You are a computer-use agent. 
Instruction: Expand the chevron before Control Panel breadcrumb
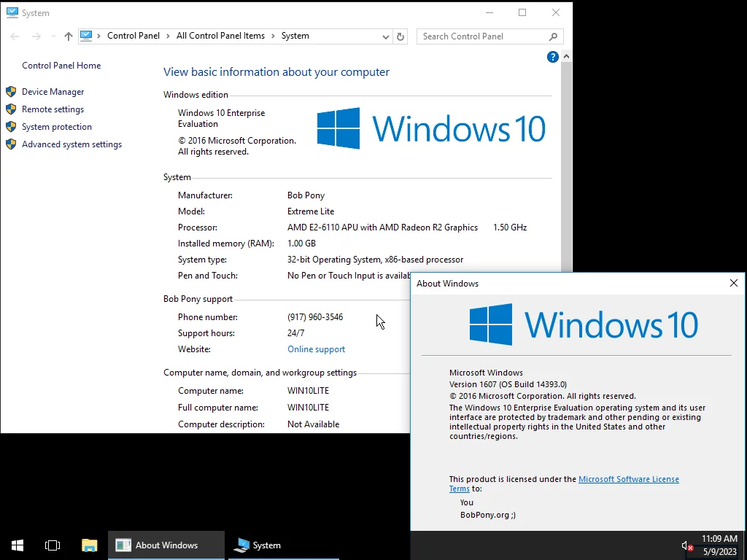(99, 36)
